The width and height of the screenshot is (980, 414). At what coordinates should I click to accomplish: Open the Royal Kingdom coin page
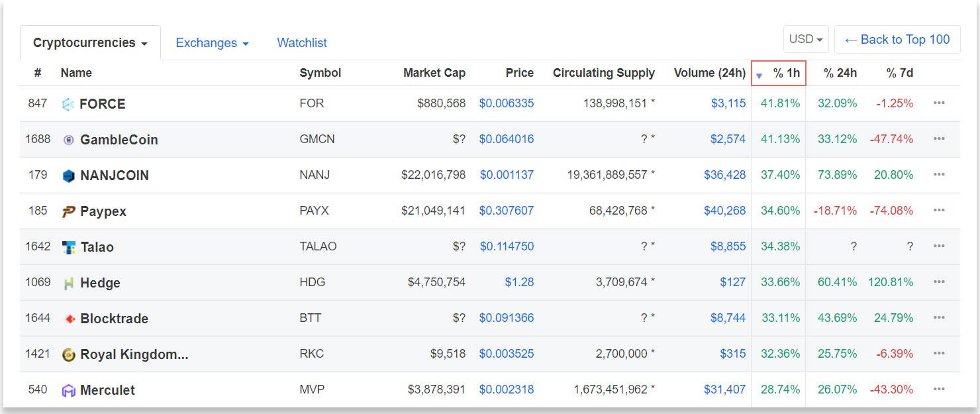pyautogui.click(x=134, y=354)
